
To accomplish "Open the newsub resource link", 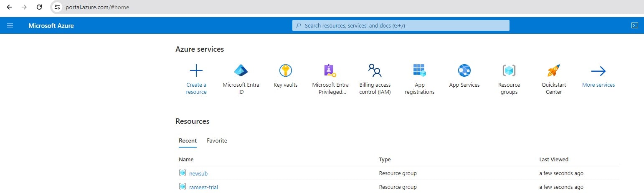I will [198, 173].
